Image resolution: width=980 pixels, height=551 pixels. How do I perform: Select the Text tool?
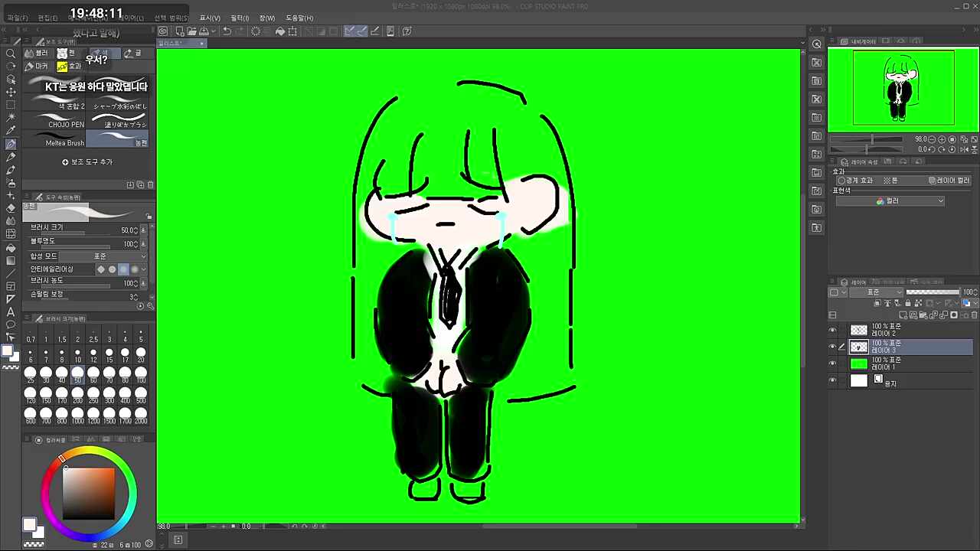[x=11, y=312]
